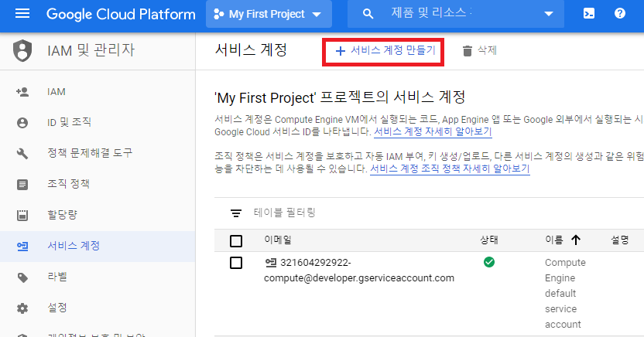Click the 'ID 및 조직' person icon
644x337 pixels.
(22, 123)
